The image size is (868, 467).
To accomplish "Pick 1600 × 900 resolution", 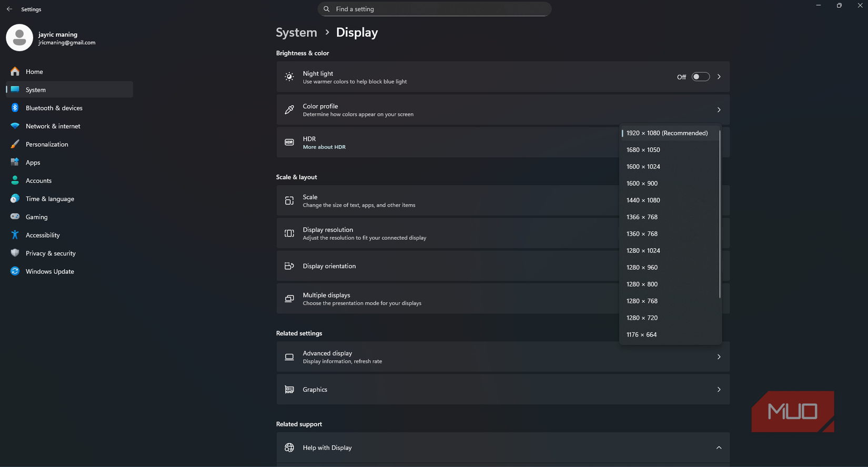I will coord(670,184).
